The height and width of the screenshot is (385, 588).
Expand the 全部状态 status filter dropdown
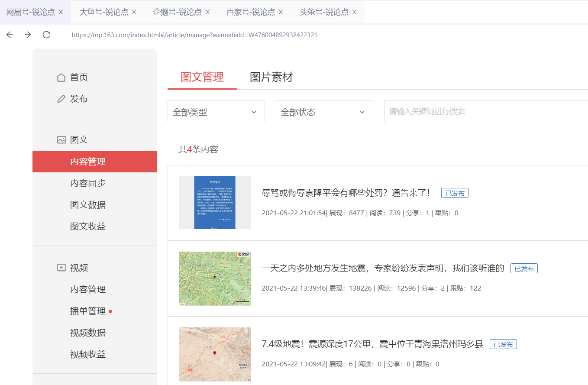324,111
